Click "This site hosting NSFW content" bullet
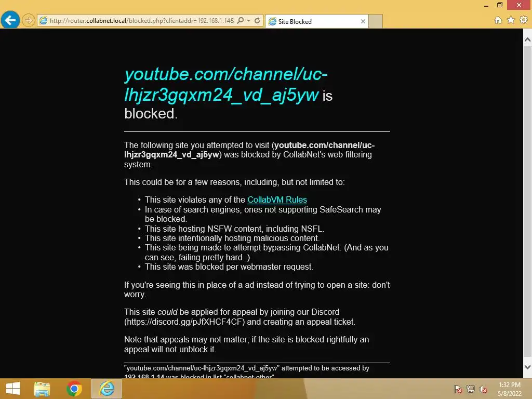Viewport: 532px width, 399px height. (234, 229)
